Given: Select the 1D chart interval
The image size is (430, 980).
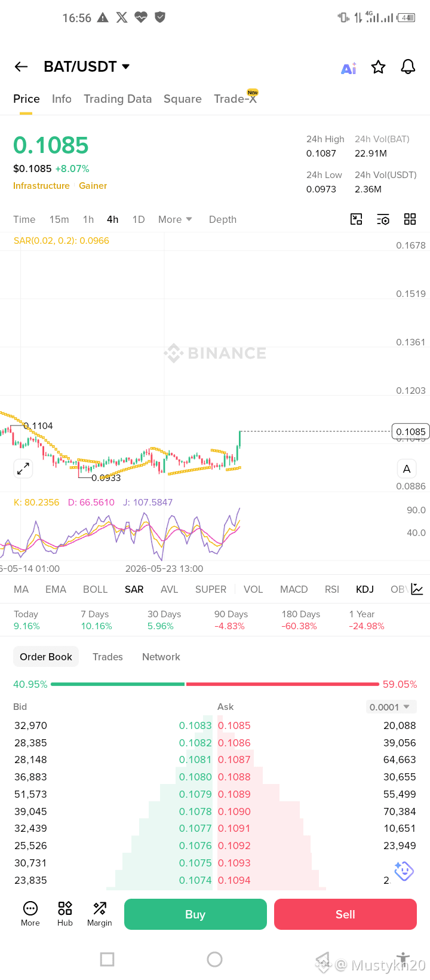Looking at the screenshot, I should [139, 219].
